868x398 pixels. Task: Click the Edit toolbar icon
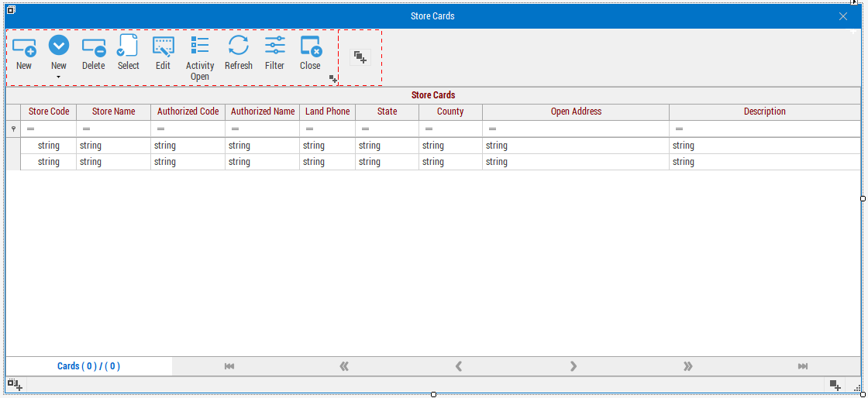coord(163,46)
